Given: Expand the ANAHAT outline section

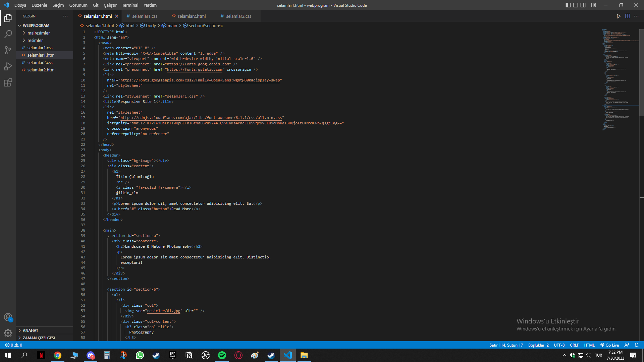Looking at the screenshot, I should pos(45,330).
